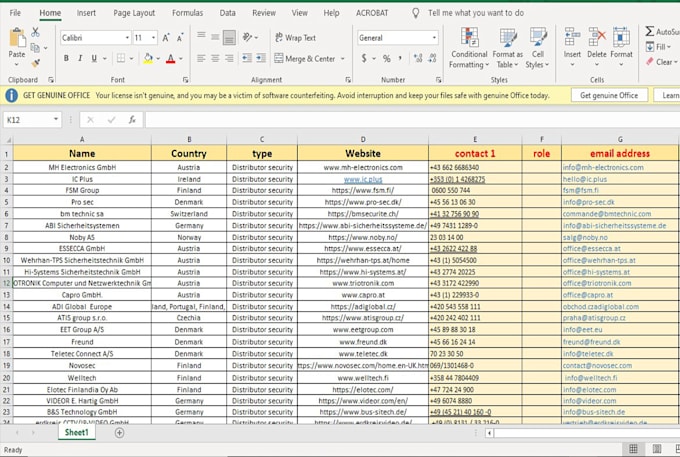Image resolution: width=680 pixels, height=457 pixels.
Task: Open the General number format dropdown
Action: coord(434,38)
